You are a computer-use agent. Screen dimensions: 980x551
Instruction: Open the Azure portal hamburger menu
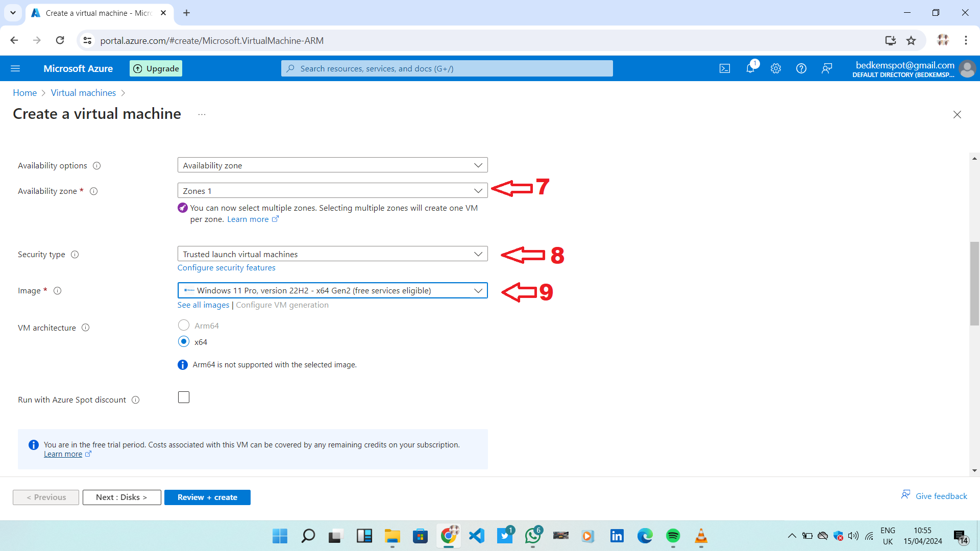coord(15,68)
